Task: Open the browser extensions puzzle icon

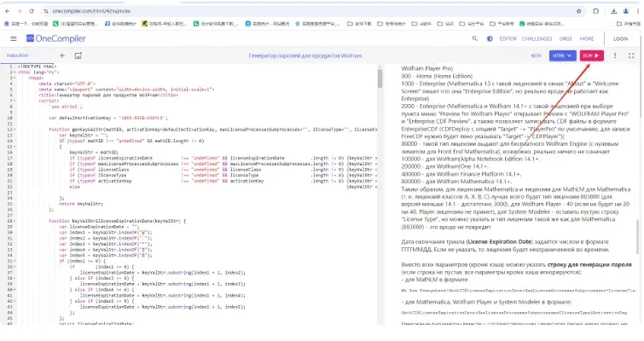Action: 596,11
